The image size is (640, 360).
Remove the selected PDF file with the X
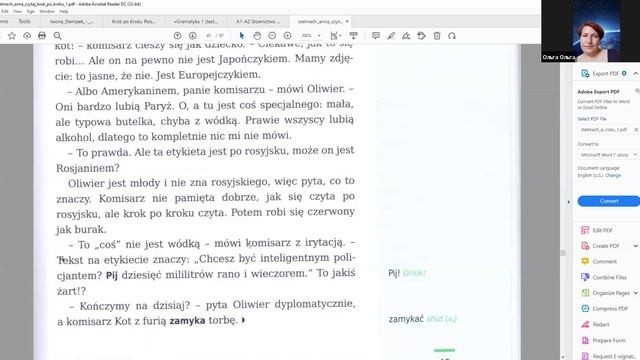(636, 129)
